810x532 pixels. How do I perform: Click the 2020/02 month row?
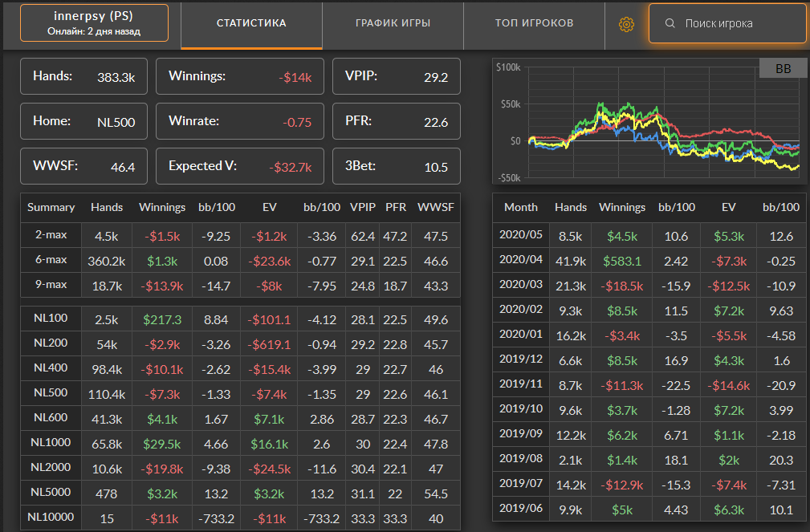(x=649, y=310)
